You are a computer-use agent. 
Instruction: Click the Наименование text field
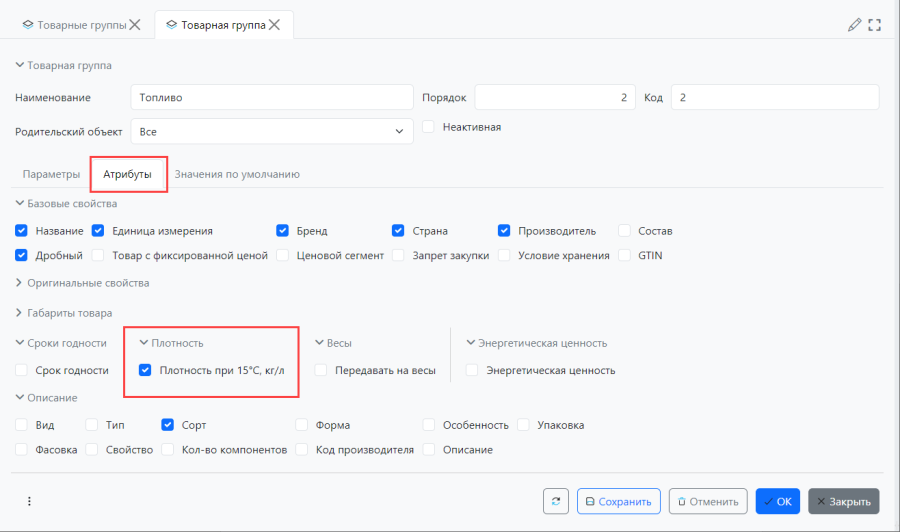point(271,97)
